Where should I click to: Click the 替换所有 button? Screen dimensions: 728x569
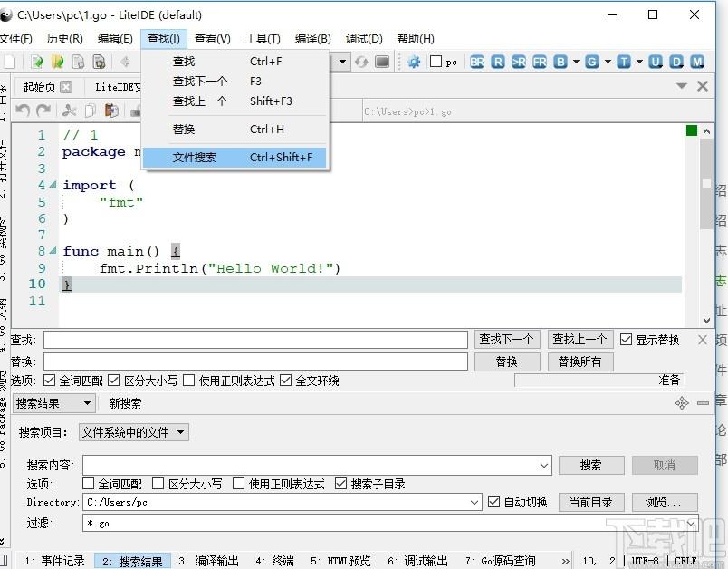coord(580,362)
